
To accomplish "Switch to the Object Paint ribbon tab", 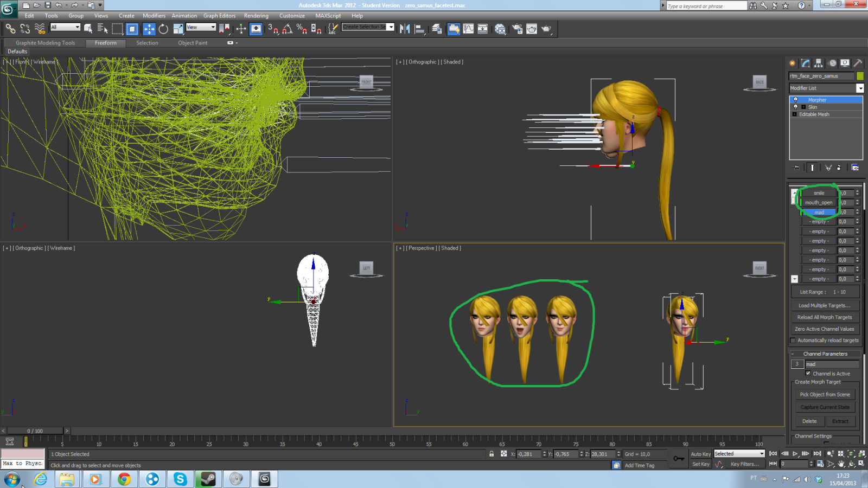I will coord(193,43).
